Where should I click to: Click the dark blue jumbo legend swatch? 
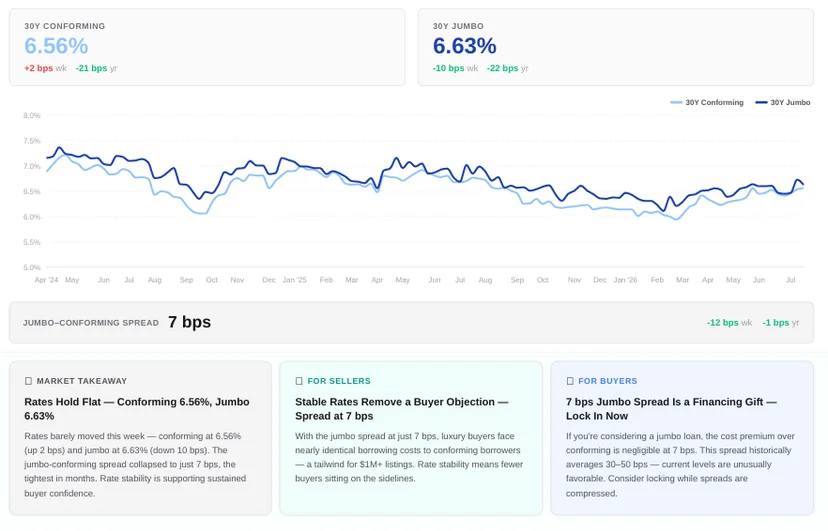click(x=761, y=102)
